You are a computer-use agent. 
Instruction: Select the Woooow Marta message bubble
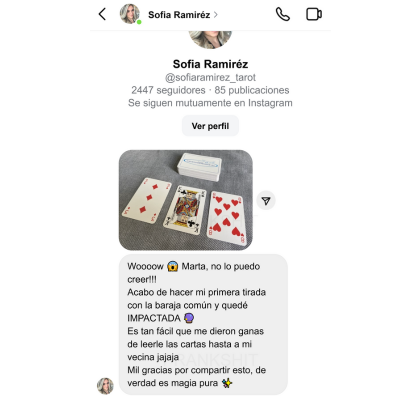click(203, 324)
